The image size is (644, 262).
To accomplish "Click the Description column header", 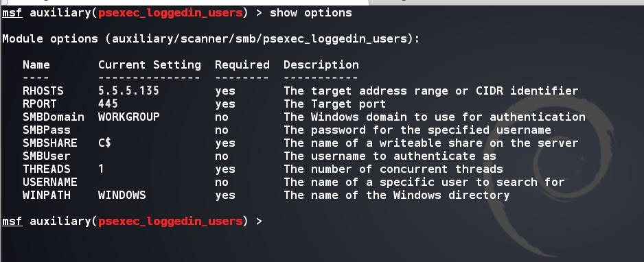I will (x=321, y=64).
